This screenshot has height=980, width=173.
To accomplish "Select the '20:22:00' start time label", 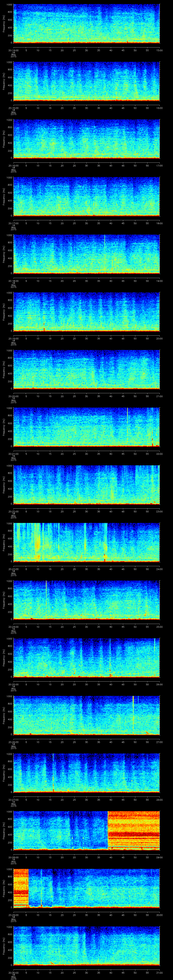I will (x=13, y=512).
